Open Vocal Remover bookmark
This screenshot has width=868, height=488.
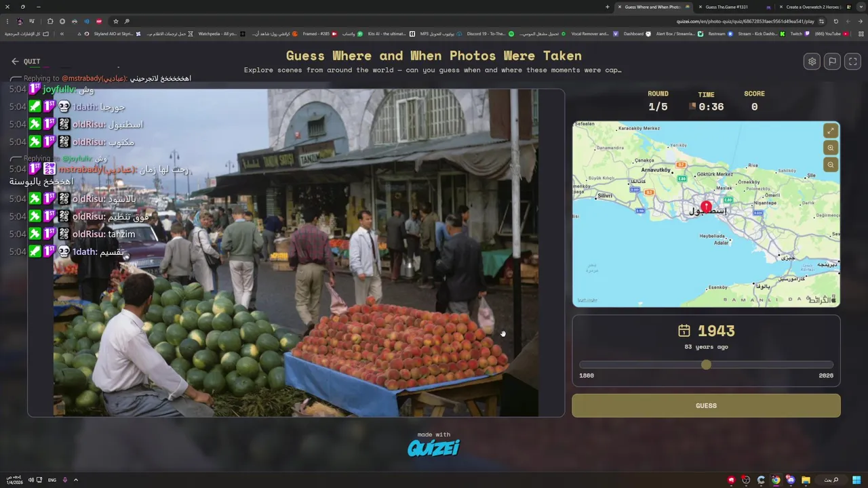(595, 34)
